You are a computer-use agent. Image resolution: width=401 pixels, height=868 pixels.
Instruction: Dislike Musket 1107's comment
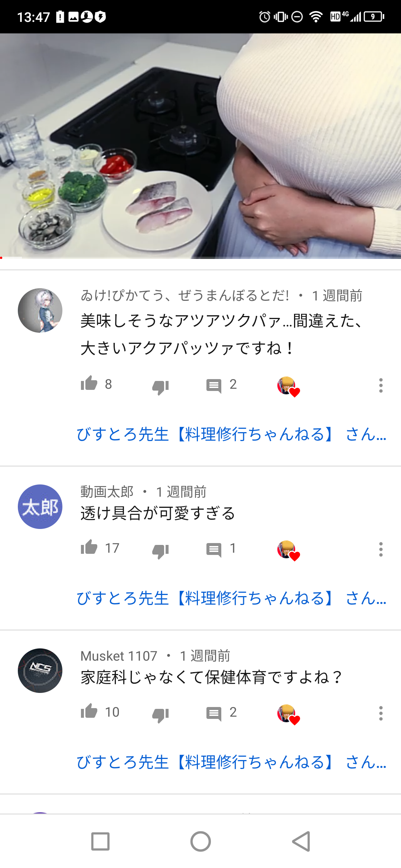pos(160,715)
